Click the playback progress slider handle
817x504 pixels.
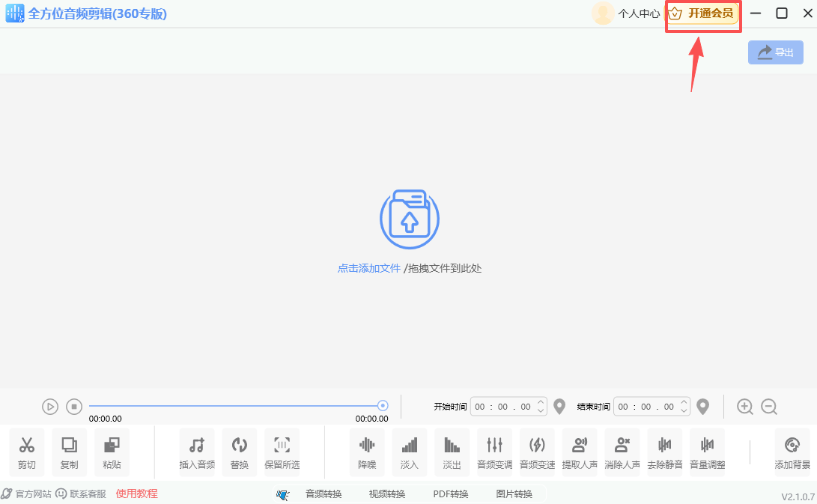383,406
